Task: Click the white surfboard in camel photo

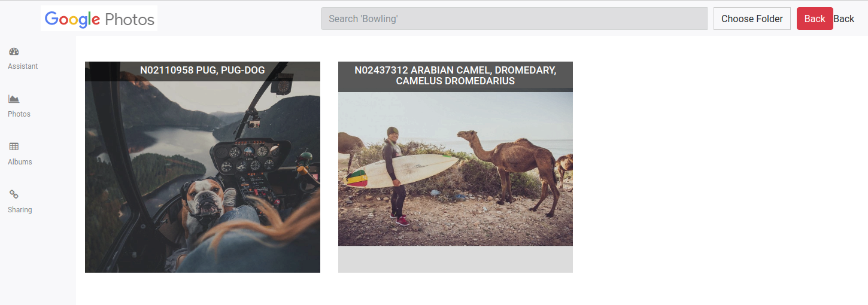Action: point(402,171)
